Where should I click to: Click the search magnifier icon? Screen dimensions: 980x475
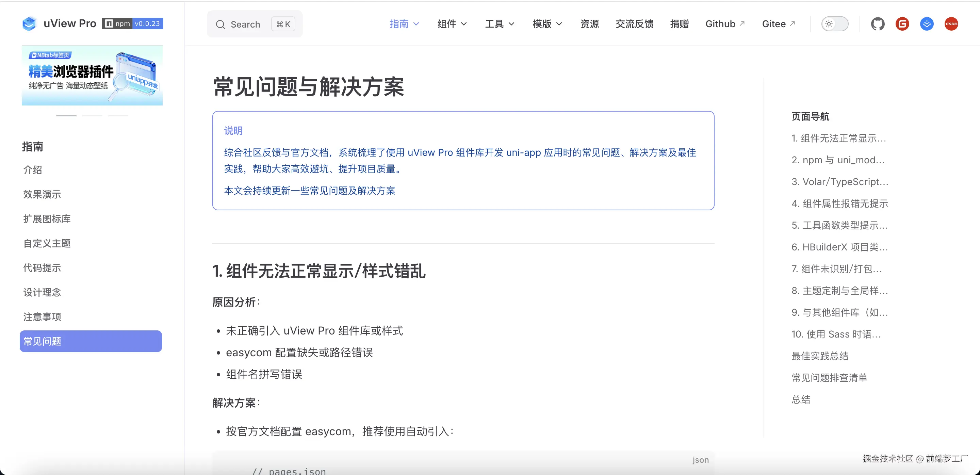click(x=220, y=24)
